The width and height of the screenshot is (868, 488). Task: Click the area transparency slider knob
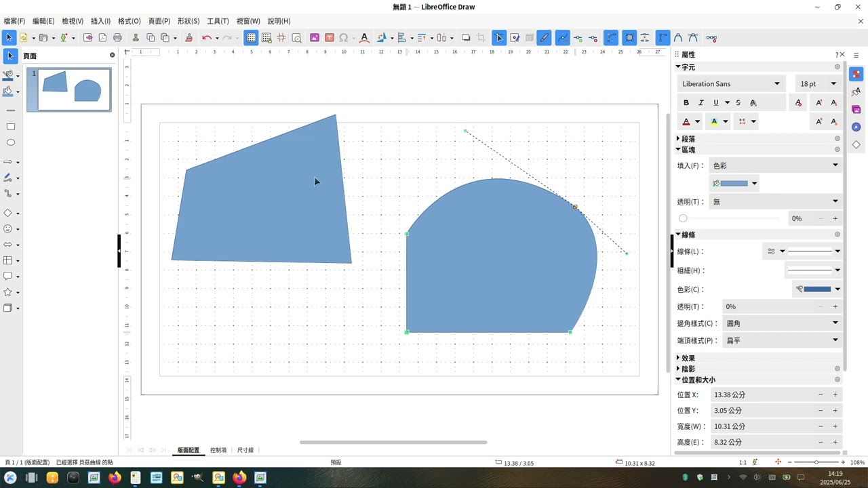[x=683, y=218]
